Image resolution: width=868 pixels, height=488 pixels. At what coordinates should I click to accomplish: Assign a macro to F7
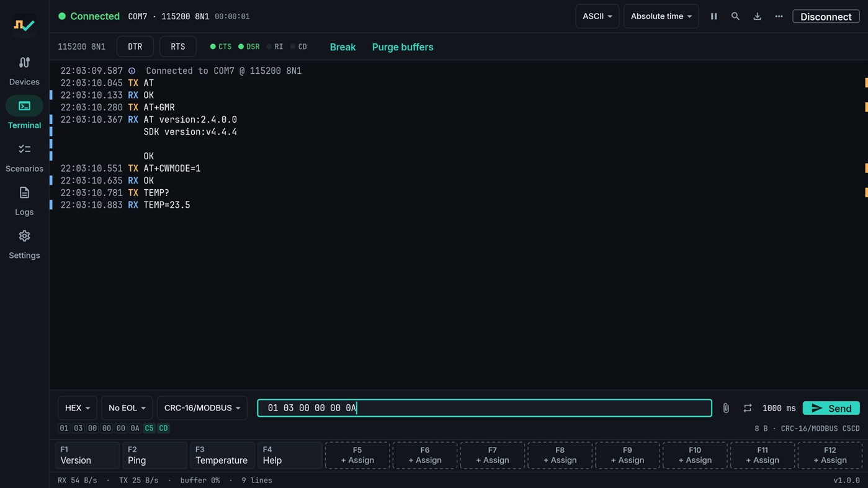tap(493, 455)
